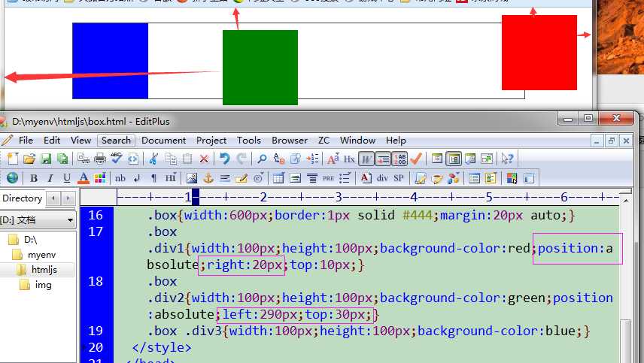Open Print Preview from toolbar

[84, 159]
